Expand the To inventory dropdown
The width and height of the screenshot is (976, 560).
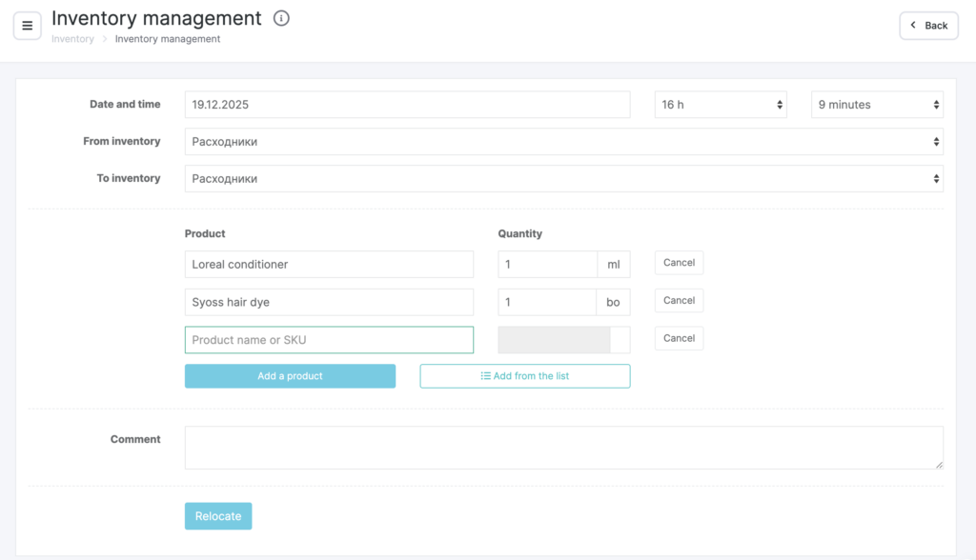tap(563, 179)
